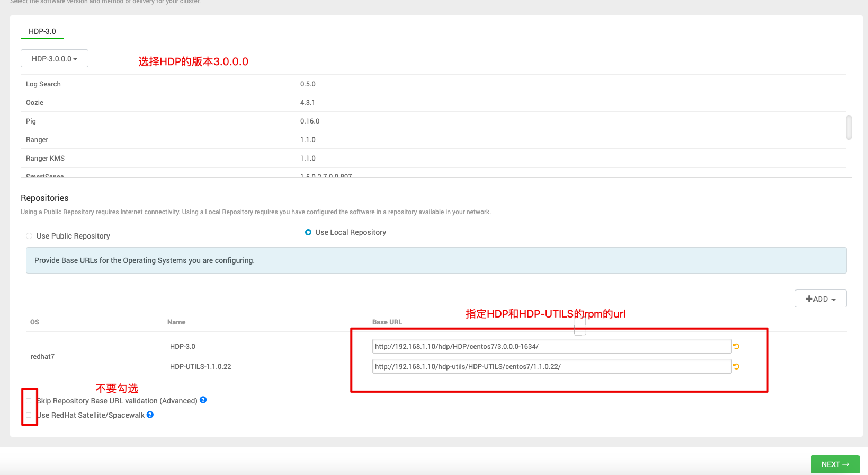
Task: Click the NEXT button
Action: tap(835, 464)
